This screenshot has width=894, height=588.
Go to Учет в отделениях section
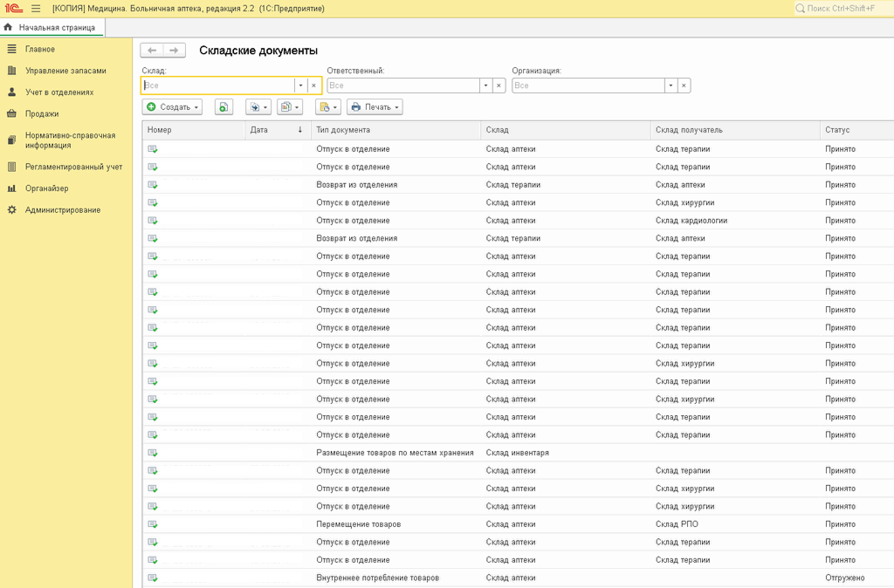tap(59, 92)
